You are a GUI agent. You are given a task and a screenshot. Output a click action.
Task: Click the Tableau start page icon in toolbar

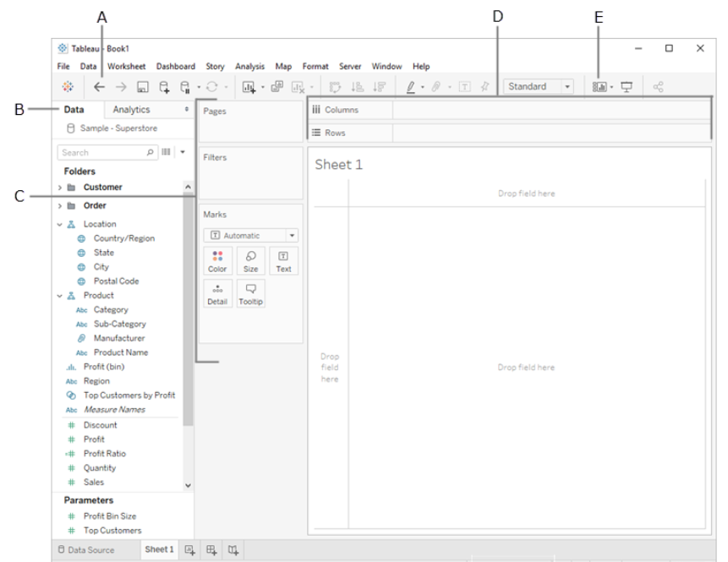pyautogui.click(x=68, y=87)
